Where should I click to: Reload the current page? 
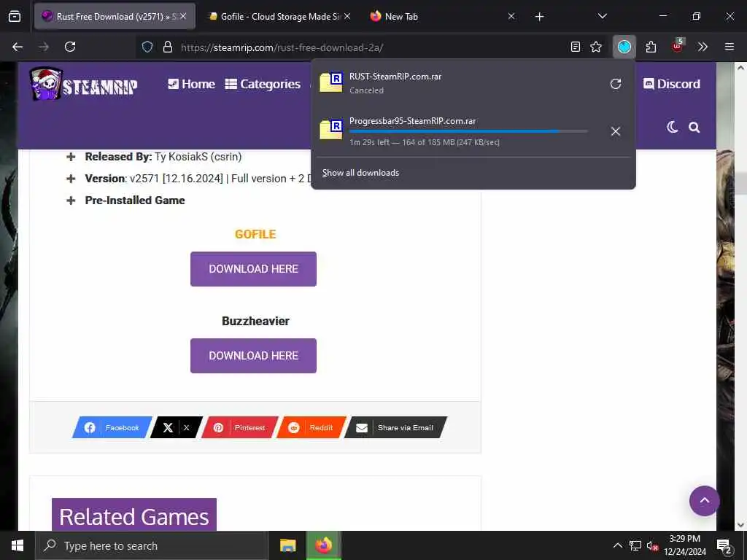pos(70,47)
